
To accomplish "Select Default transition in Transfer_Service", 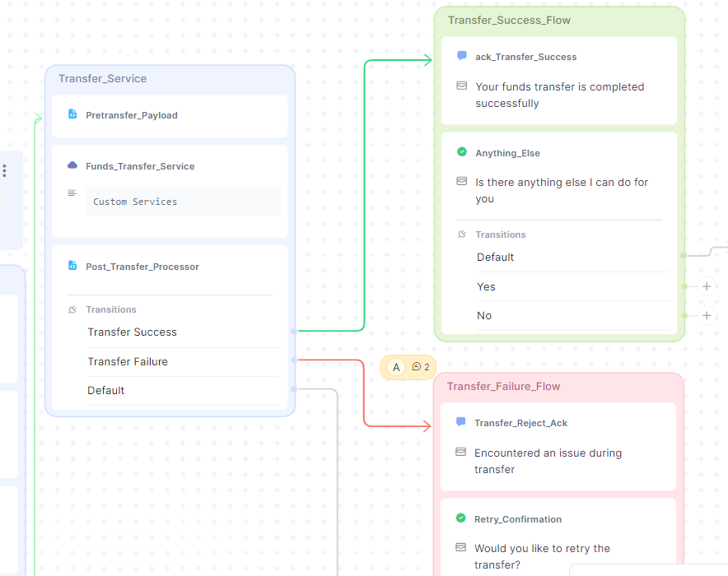I will (x=106, y=391).
